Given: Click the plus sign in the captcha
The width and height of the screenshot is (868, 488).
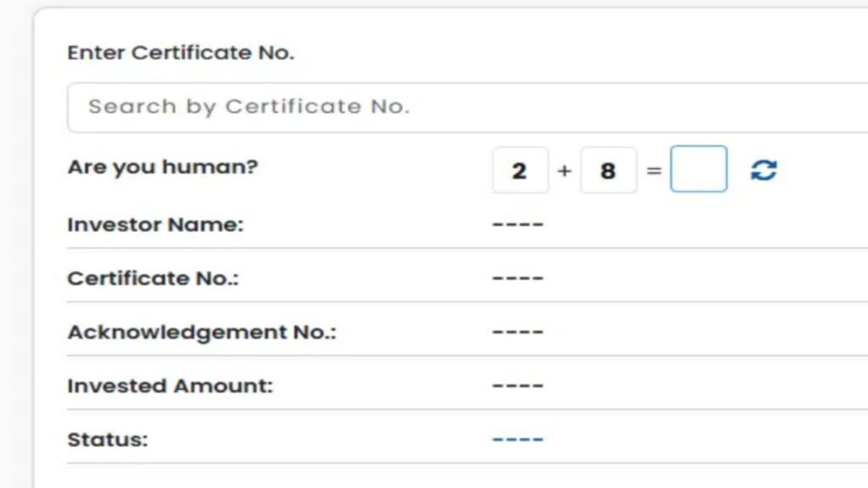Looking at the screenshot, I should click(564, 171).
